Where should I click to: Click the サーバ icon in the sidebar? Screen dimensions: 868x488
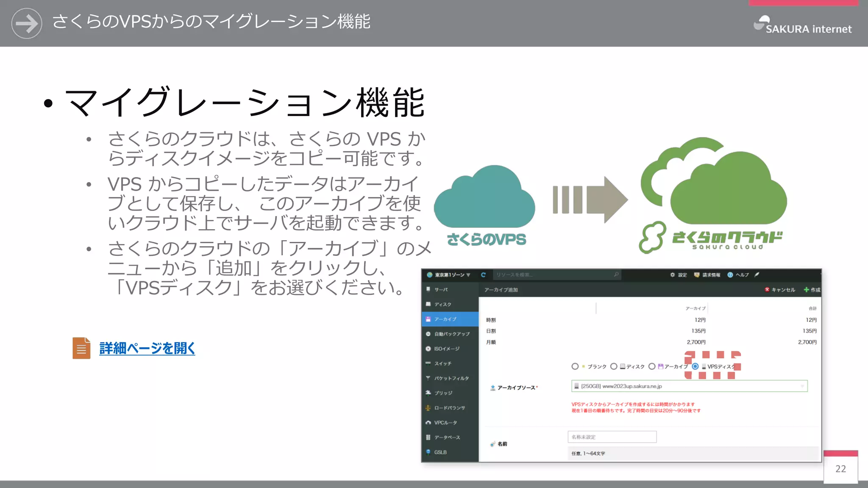(x=428, y=289)
